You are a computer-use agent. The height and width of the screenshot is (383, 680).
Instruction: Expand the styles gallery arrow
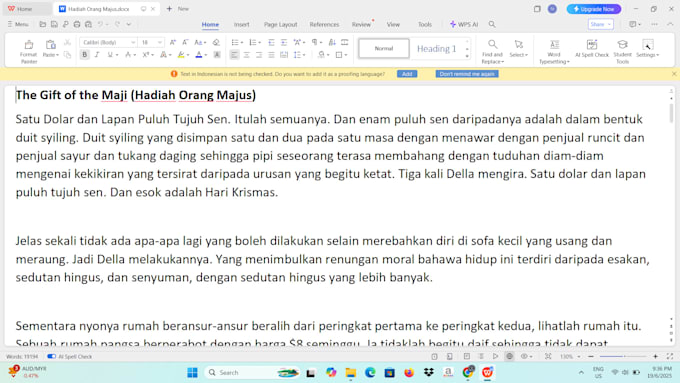point(467,56)
